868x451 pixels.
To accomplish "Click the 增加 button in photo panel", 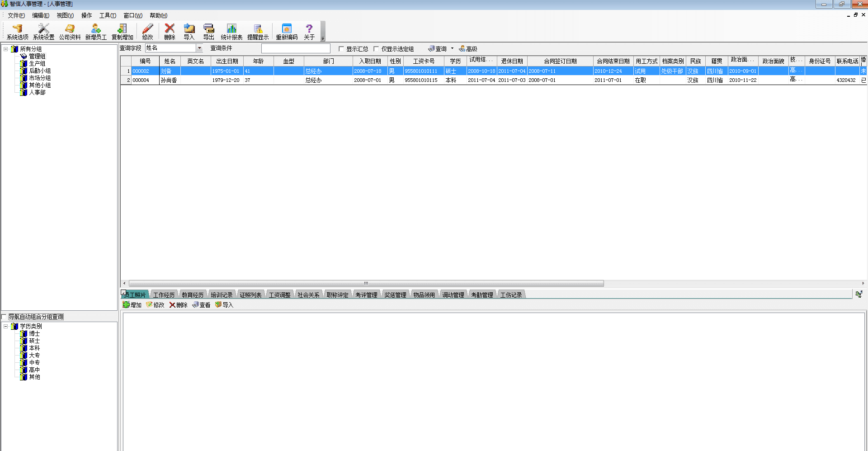I will [x=132, y=305].
